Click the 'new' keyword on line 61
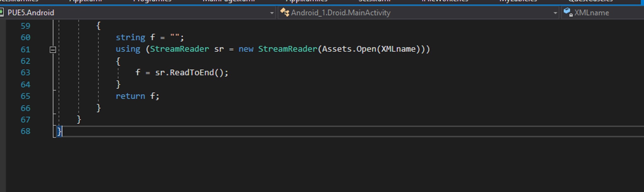The height and width of the screenshot is (192, 644). tap(246, 49)
